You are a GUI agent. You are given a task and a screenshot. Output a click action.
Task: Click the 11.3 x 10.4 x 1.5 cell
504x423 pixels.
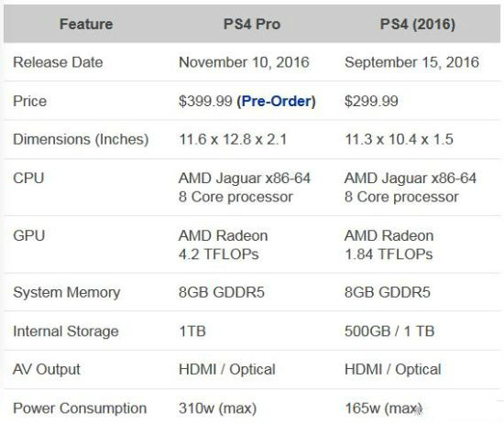(399, 140)
